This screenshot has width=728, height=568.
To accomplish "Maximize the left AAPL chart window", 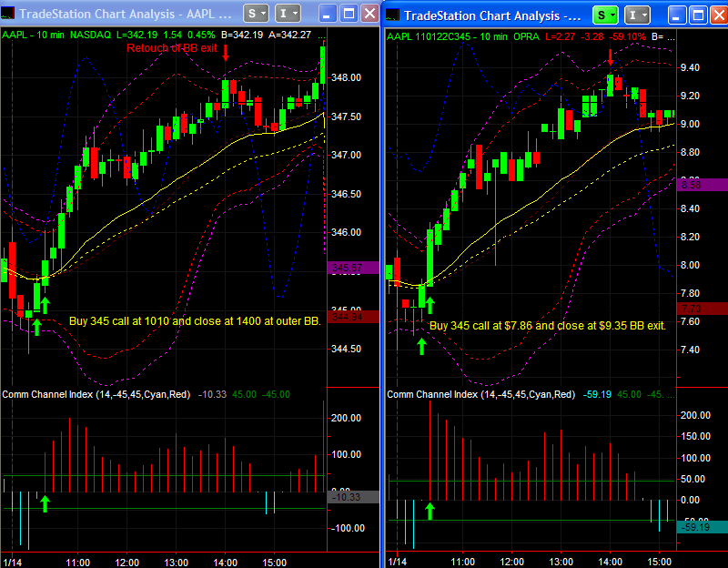I will click(x=349, y=14).
